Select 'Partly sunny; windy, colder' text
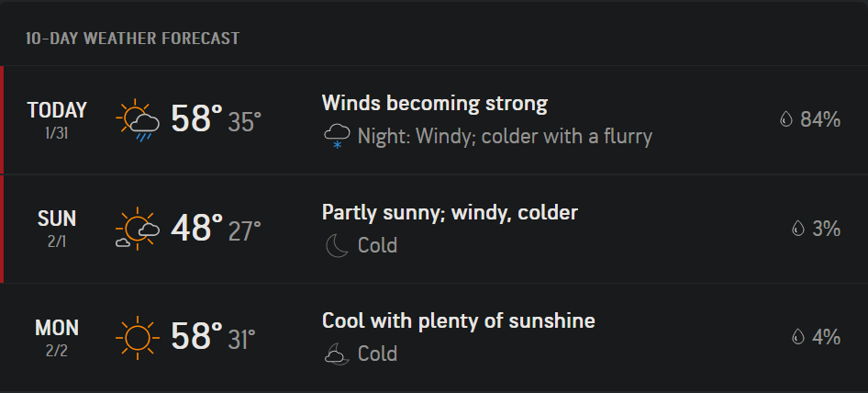 point(450,212)
